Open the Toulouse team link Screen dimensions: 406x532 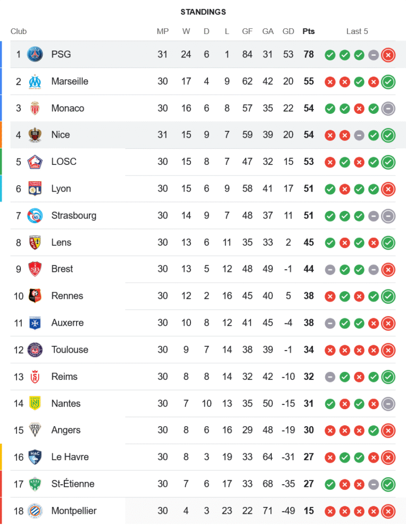click(70, 350)
